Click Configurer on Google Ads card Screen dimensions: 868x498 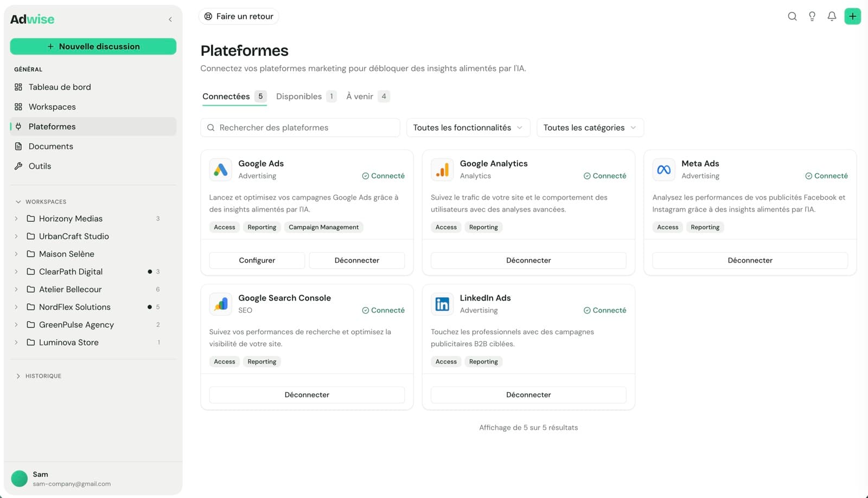[x=257, y=260]
